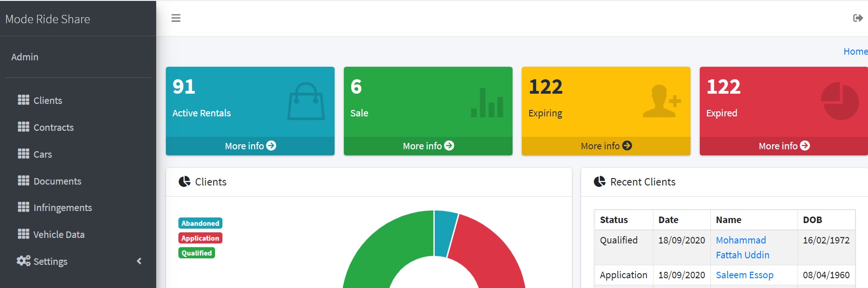Open More info on Active Rentals card

coord(250,146)
